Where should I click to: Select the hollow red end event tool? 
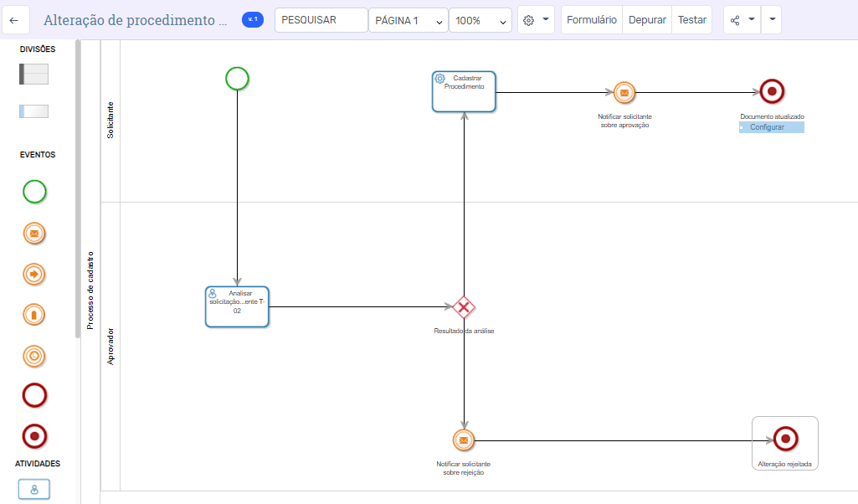pyautogui.click(x=33, y=394)
